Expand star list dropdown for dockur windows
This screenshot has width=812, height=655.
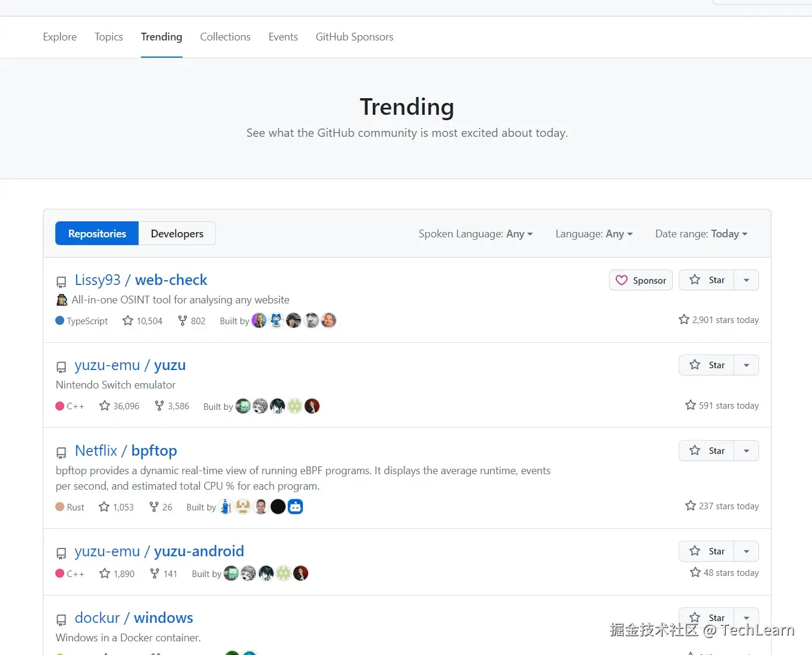coord(747,618)
